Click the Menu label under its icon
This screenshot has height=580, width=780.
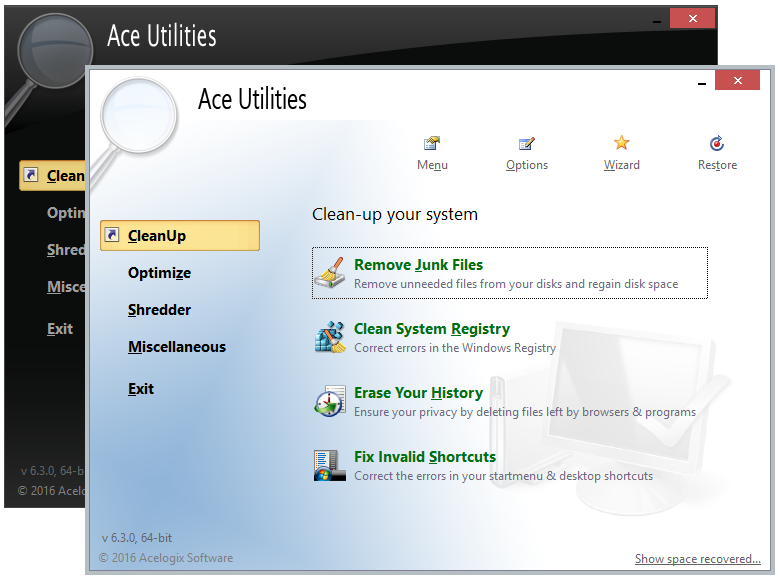coord(432,165)
